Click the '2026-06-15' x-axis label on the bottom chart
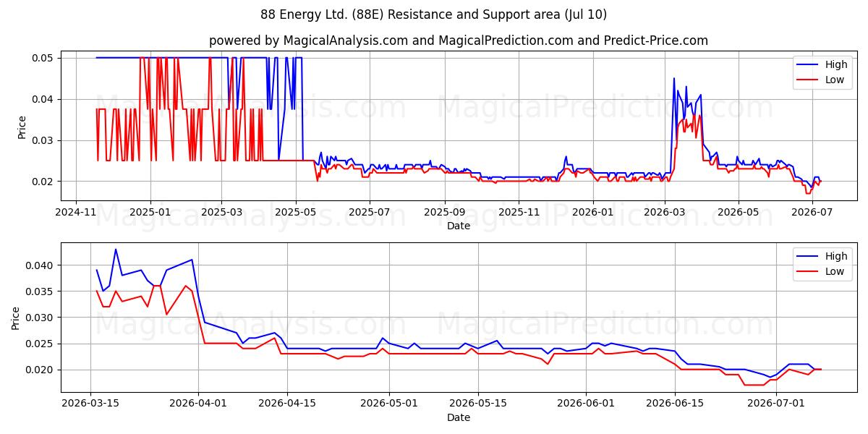 (675, 404)
